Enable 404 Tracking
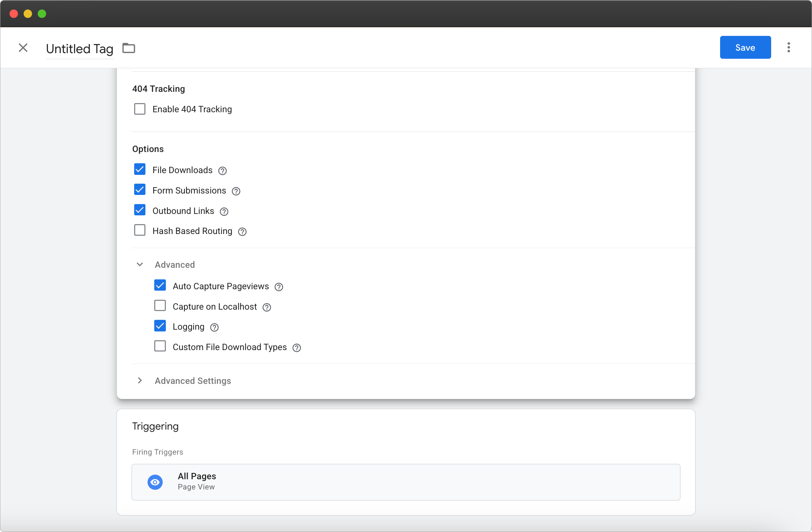Screen dimensions: 812x532 click(140, 109)
